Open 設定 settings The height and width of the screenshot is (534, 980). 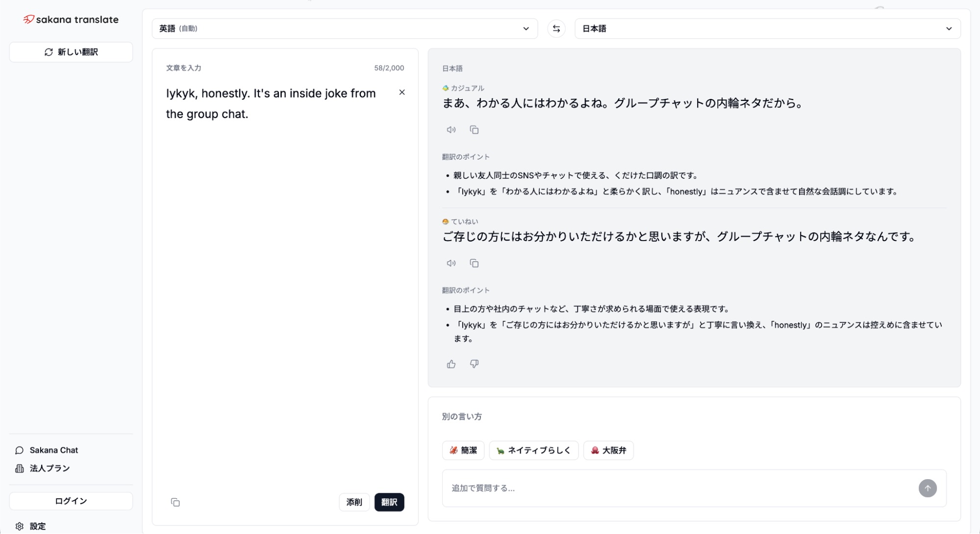click(30, 526)
